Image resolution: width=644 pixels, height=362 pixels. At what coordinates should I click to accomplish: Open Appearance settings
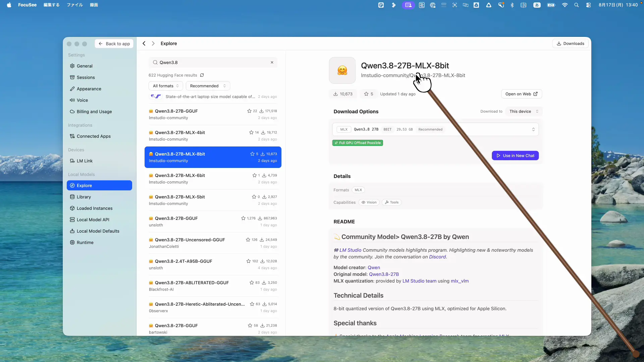coord(99,89)
